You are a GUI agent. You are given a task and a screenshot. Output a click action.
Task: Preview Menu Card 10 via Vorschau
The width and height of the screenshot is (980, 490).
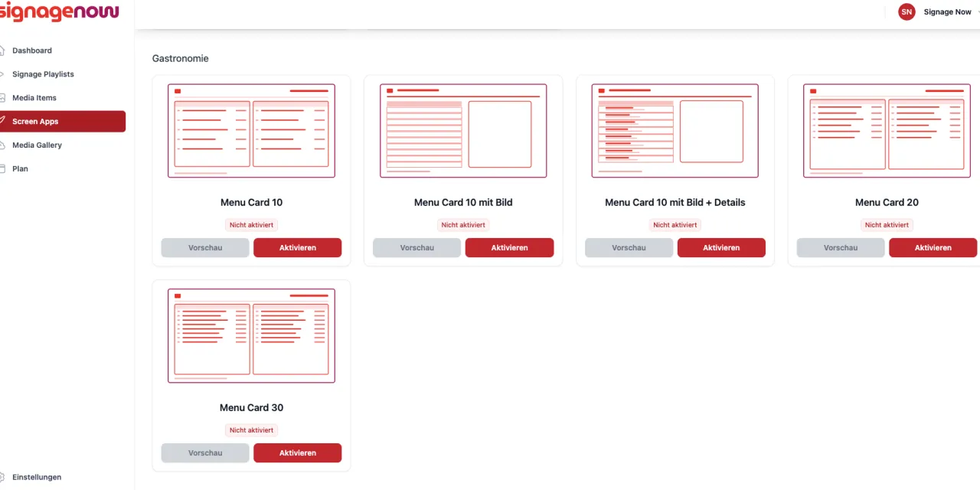pos(205,248)
